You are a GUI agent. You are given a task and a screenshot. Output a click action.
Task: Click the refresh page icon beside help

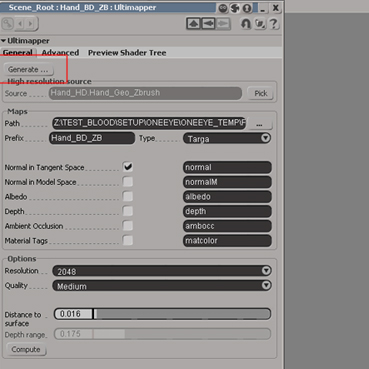coord(259,24)
